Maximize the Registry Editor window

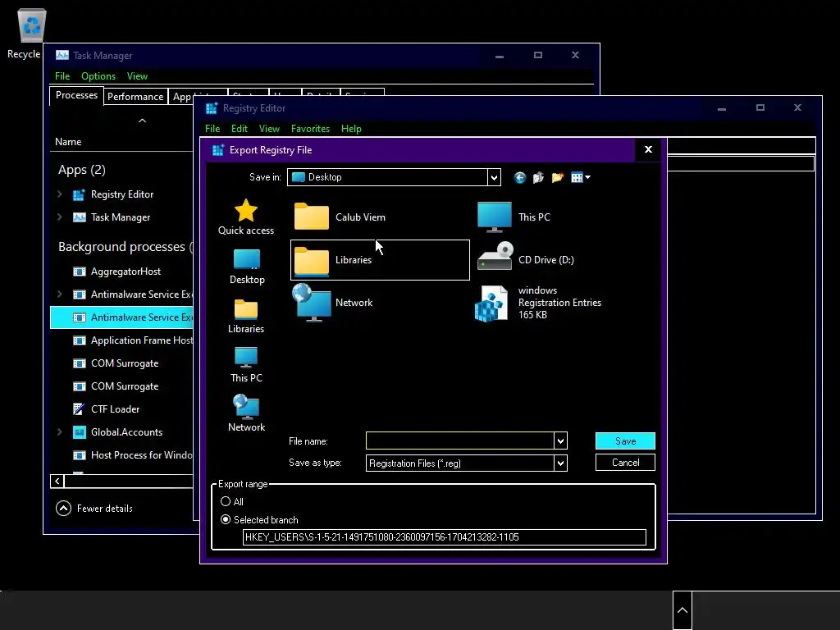(760, 107)
